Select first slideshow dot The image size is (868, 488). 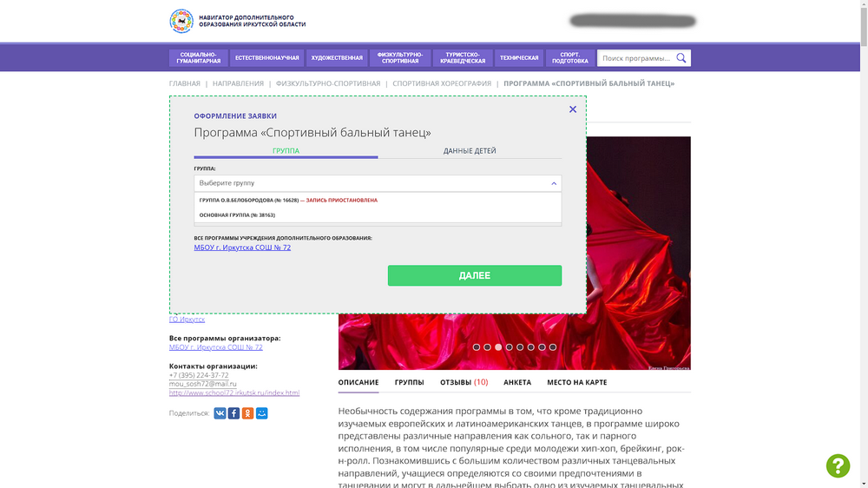pos(476,347)
